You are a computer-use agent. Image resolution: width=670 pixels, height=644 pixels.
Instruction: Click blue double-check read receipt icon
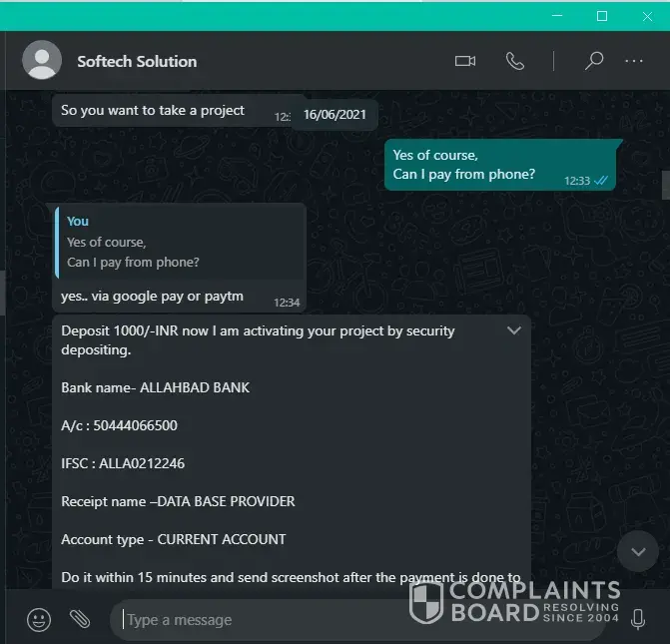point(601,181)
